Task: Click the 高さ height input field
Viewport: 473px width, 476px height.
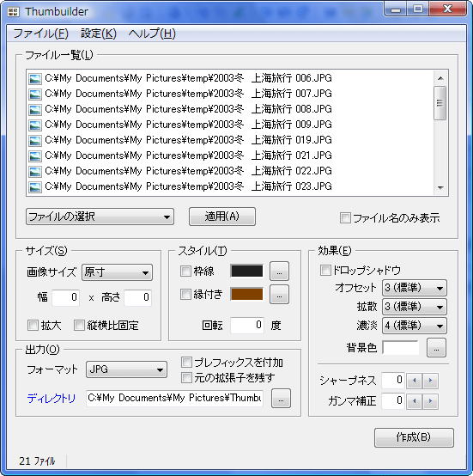Action: click(137, 297)
